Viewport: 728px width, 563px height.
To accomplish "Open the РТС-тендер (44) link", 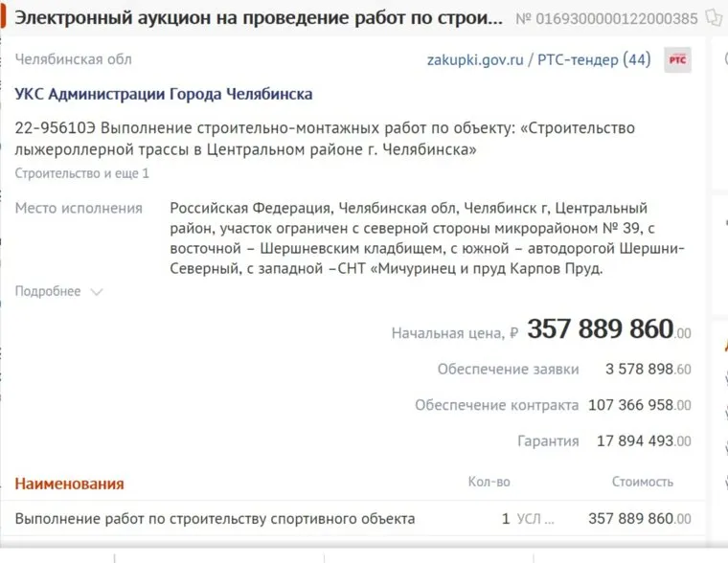I will pyautogui.click(x=594, y=59).
